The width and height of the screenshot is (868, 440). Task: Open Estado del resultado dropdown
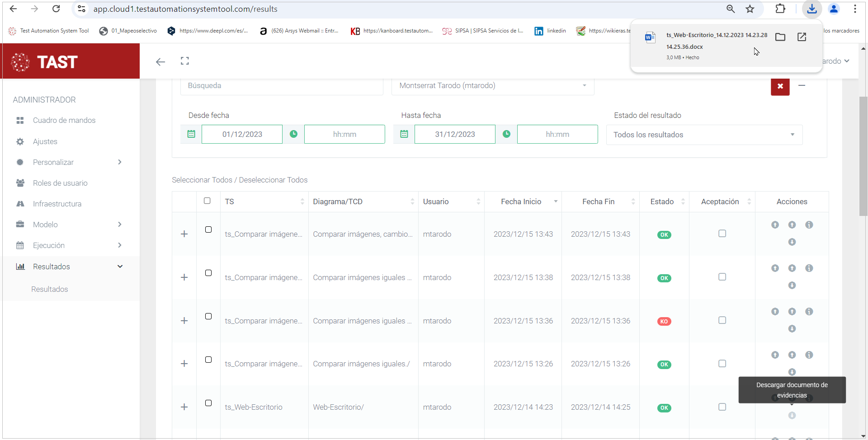[x=704, y=135]
